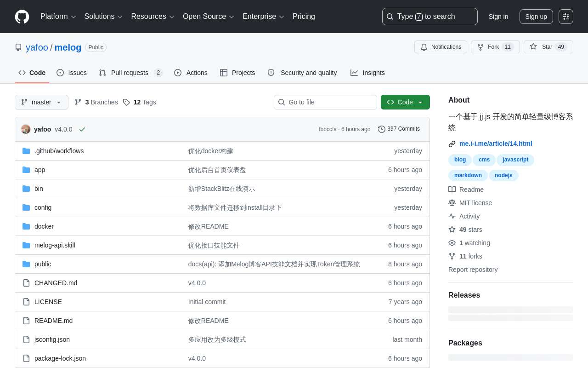Expand the Platform menu
The image size is (588, 368).
[x=58, y=17]
